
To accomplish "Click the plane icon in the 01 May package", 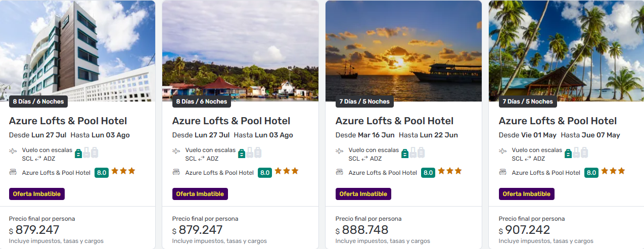I will click(x=502, y=151).
